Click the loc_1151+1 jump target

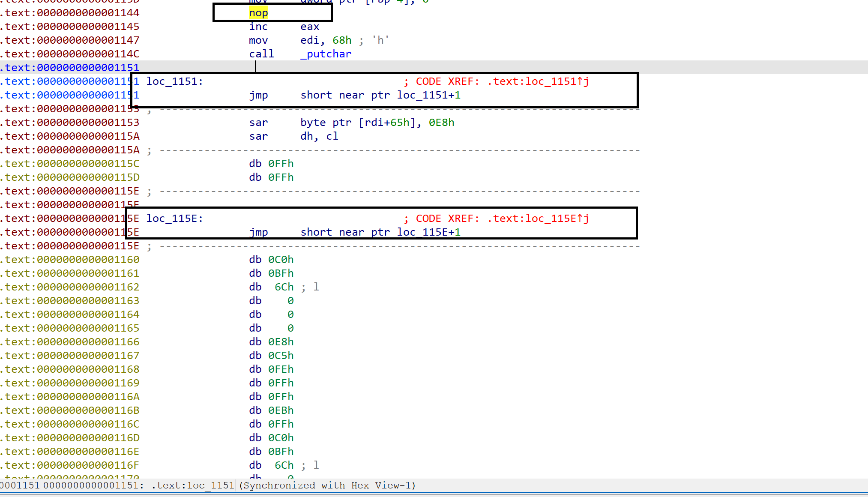point(428,95)
